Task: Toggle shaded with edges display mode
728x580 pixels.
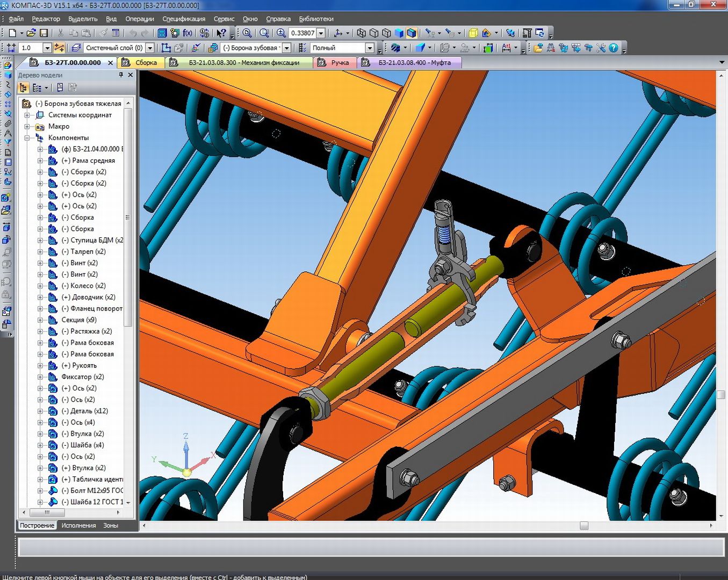Action: coord(412,33)
